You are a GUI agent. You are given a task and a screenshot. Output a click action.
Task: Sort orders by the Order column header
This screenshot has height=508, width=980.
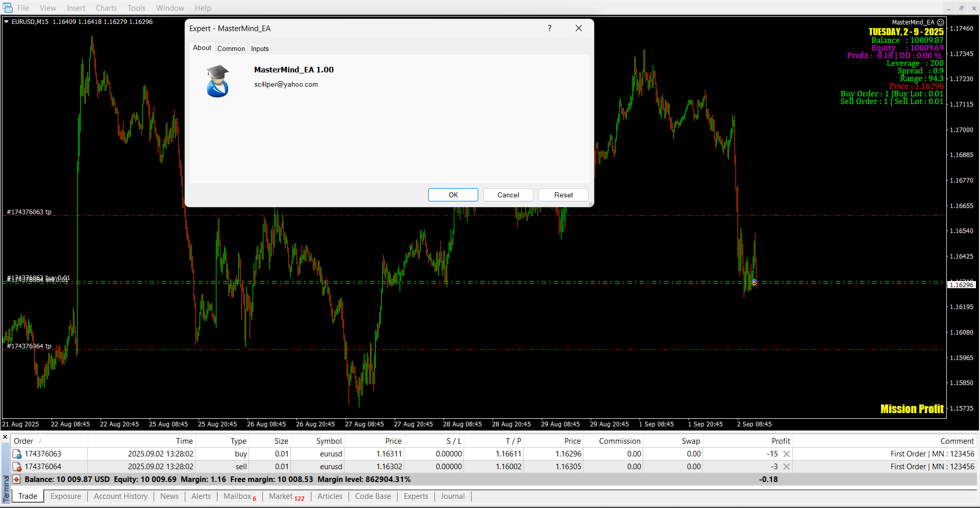tap(23, 441)
